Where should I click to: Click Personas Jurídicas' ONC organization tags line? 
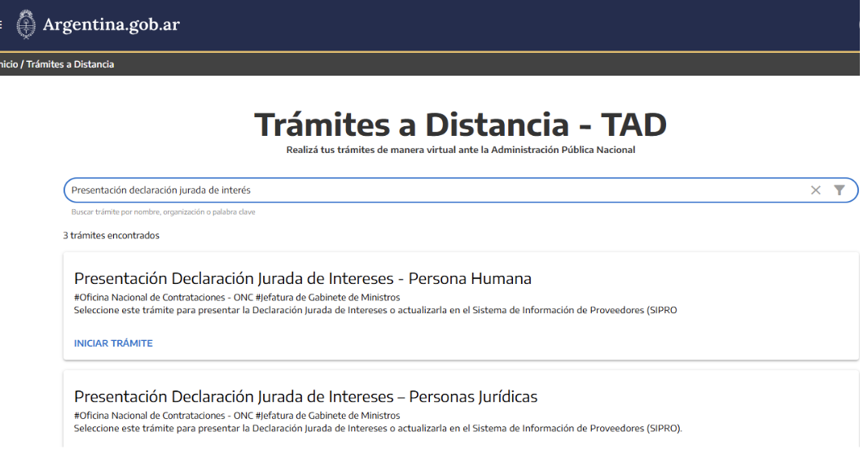click(x=237, y=416)
